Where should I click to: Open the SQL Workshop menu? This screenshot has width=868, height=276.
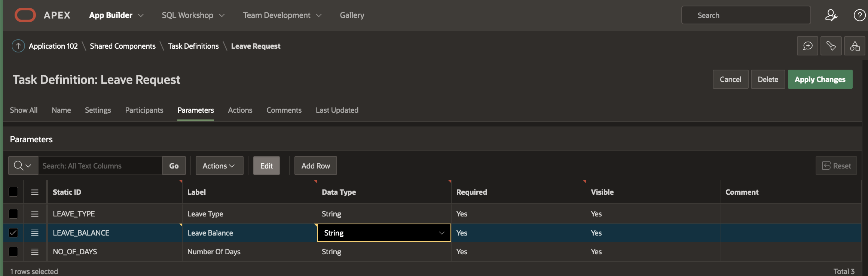click(193, 15)
